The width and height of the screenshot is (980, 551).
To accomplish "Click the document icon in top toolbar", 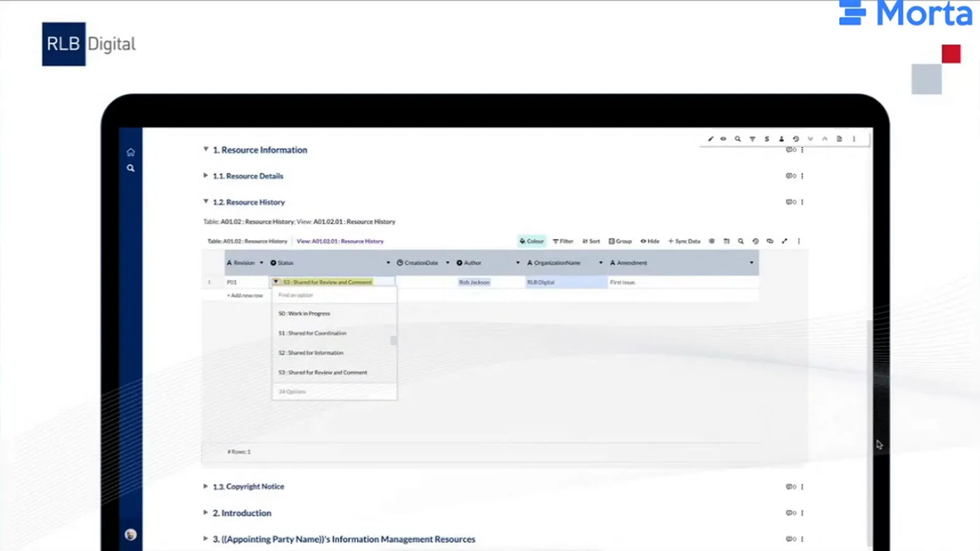I will pyautogui.click(x=839, y=139).
